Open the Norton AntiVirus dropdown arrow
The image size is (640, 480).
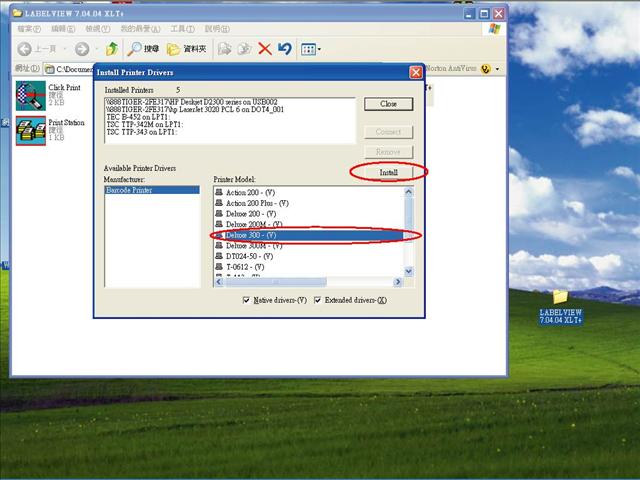coord(497,69)
